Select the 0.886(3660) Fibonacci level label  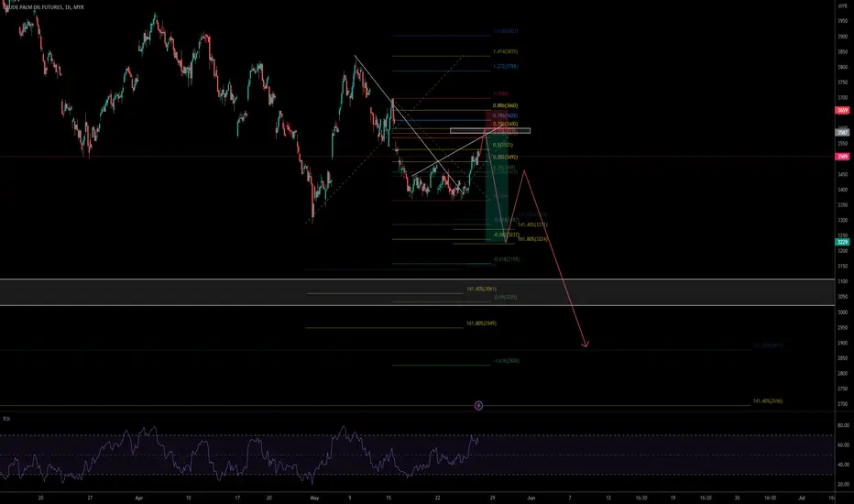coord(505,105)
